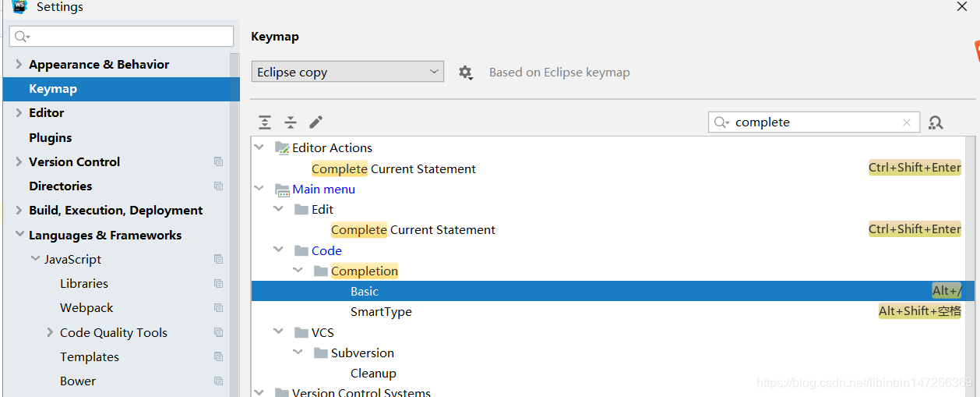The height and width of the screenshot is (397, 980).
Task: Open Directories settings page
Action: coord(60,186)
